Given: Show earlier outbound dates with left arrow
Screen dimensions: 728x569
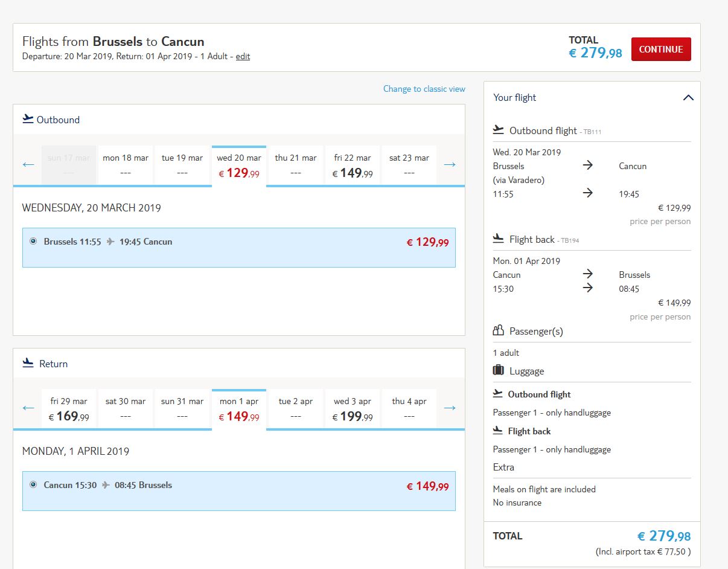Looking at the screenshot, I should tap(28, 164).
